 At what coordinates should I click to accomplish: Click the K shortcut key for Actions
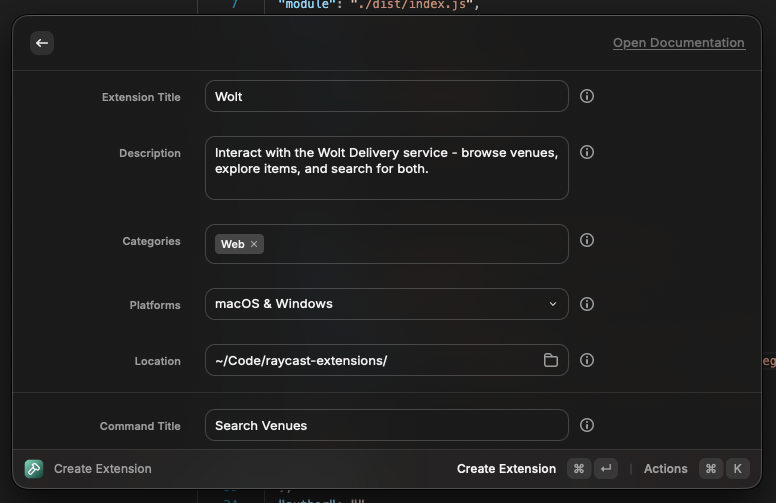[x=737, y=469]
